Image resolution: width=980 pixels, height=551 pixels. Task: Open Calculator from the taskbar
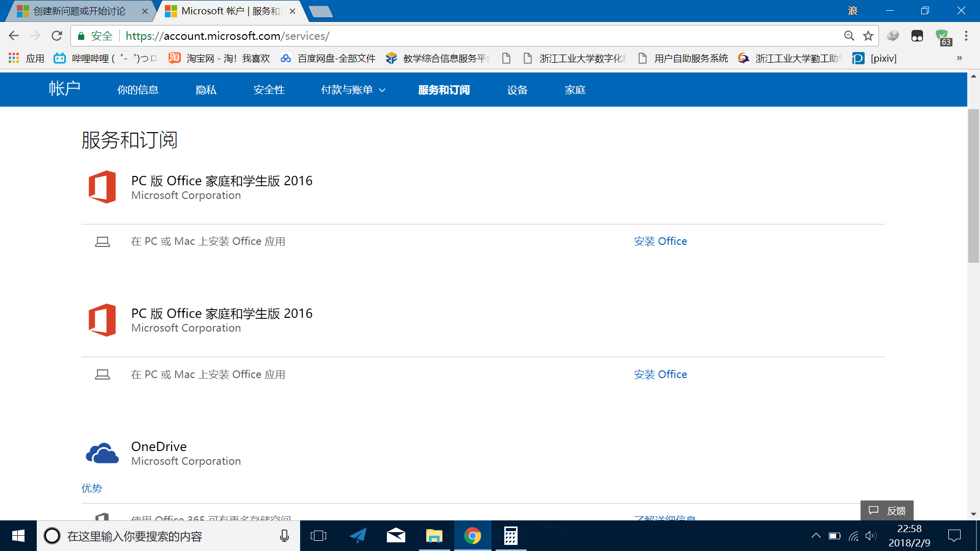tap(510, 536)
